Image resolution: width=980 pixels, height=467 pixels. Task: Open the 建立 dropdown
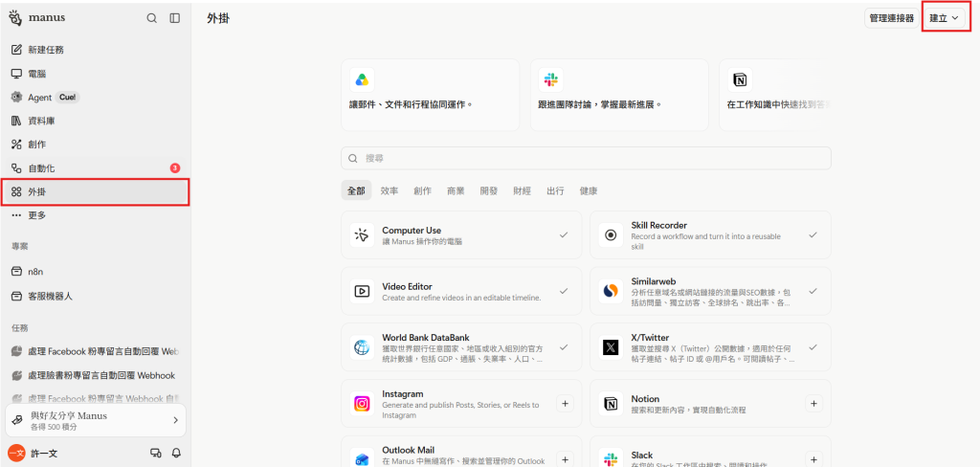944,18
